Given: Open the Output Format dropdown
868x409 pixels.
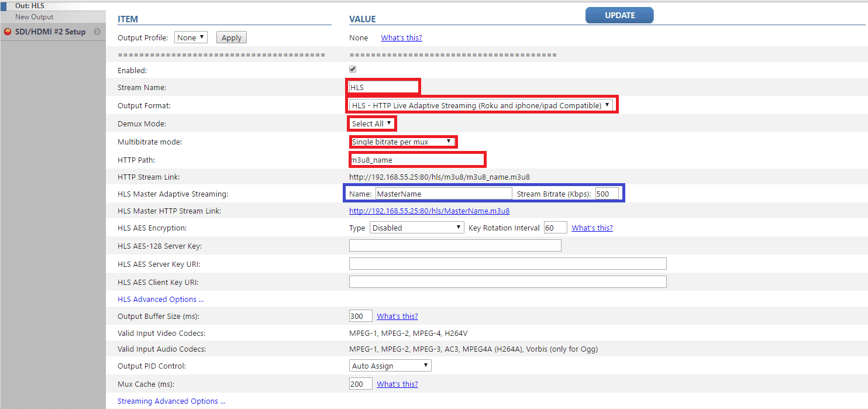Looking at the screenshot, I should pyautogui.click(x=481, y=106).
